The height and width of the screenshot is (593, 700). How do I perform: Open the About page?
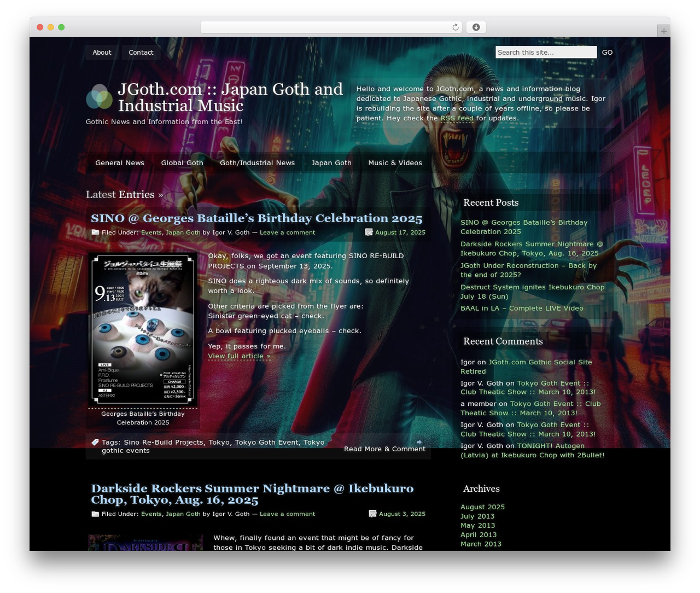pos(102,53)
